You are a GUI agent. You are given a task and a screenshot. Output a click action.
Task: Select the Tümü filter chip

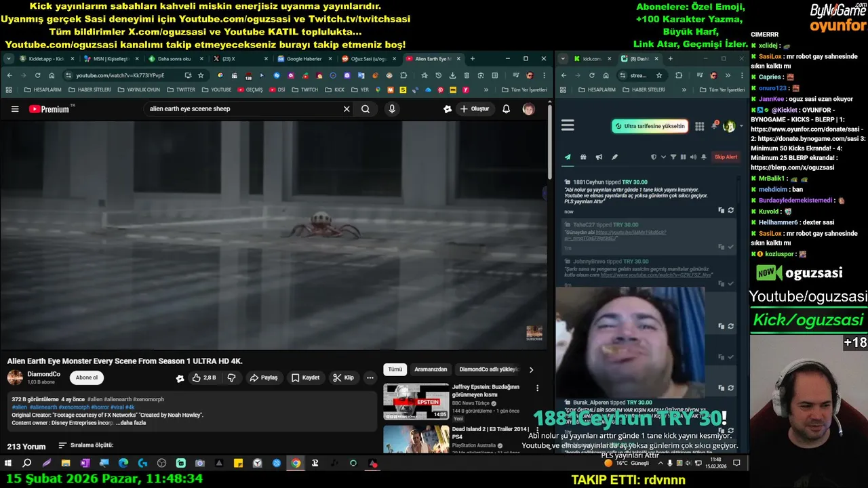[x=395, y=369]
